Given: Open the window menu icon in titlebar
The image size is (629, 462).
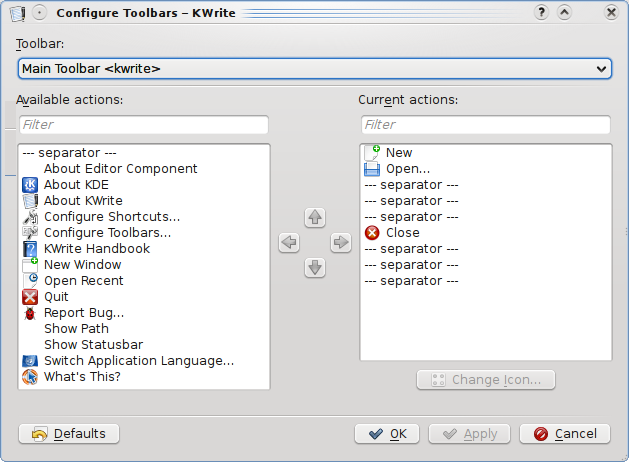Looking at the screenshot, I should [x=14, y=13].
